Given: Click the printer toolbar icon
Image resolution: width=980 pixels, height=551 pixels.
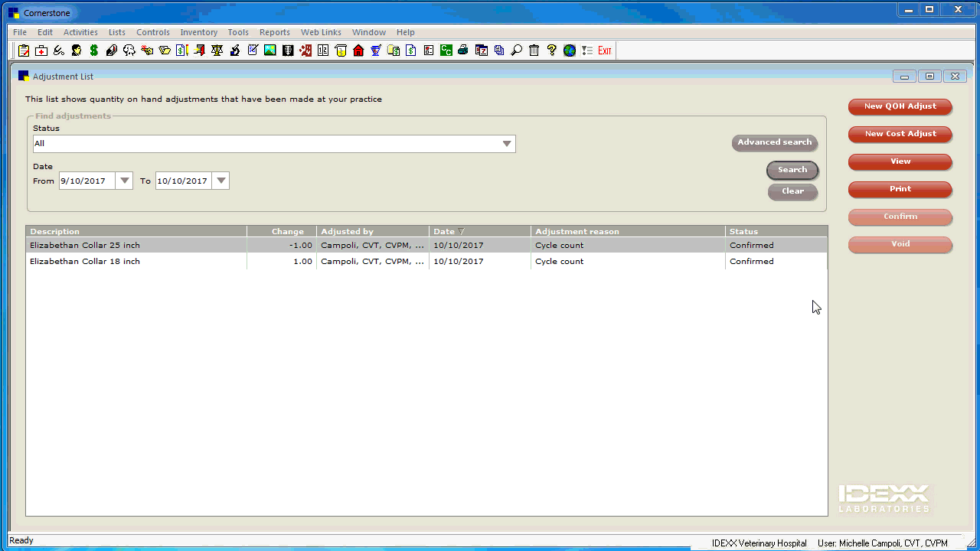Looking at the screenshot, I should tap(462, 51).
